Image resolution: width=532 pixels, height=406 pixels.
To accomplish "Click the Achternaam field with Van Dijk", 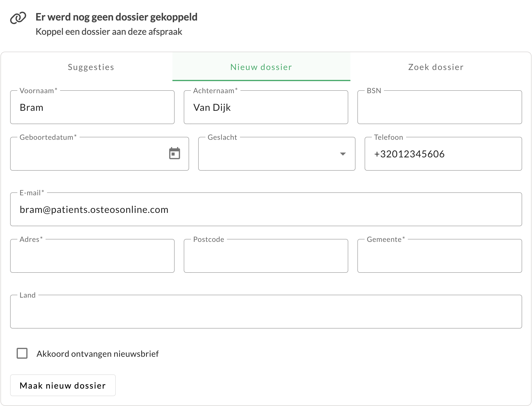I will (266, 108).
